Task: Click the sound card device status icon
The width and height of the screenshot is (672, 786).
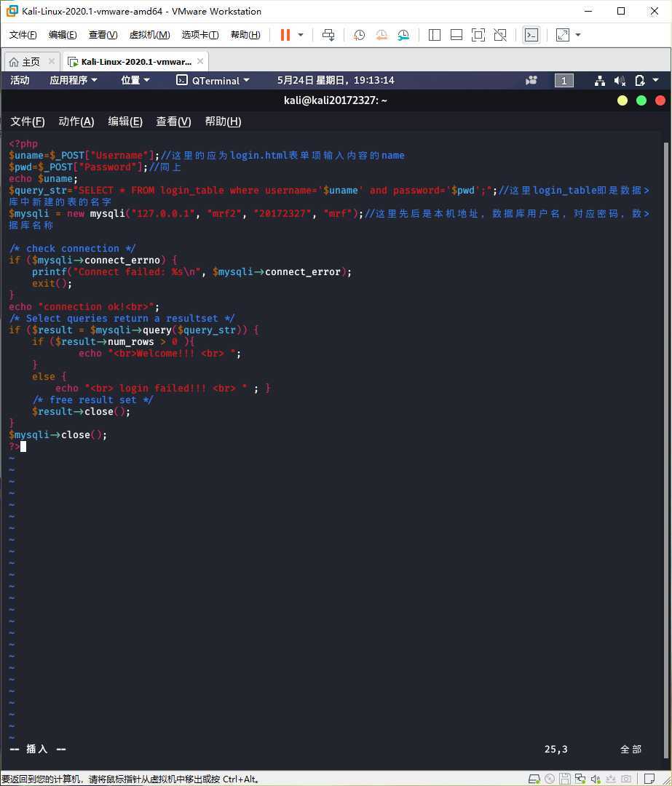Action: [596, 779]
